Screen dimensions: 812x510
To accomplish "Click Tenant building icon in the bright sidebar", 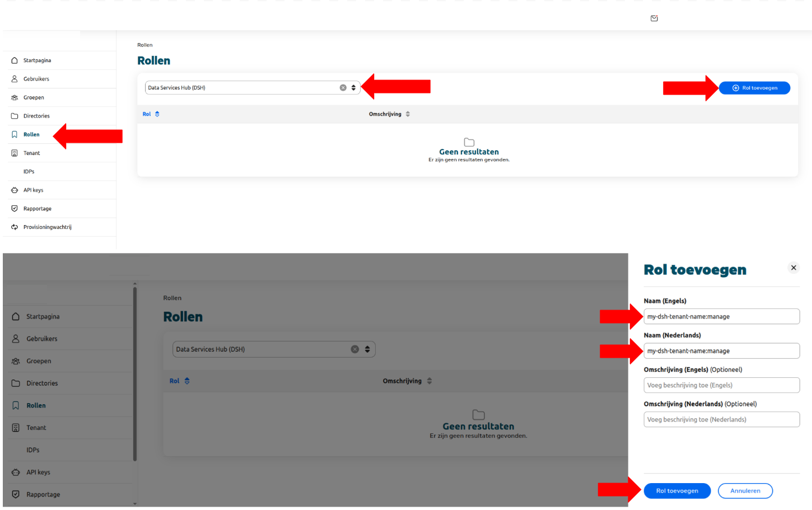I will pos(15,153).
